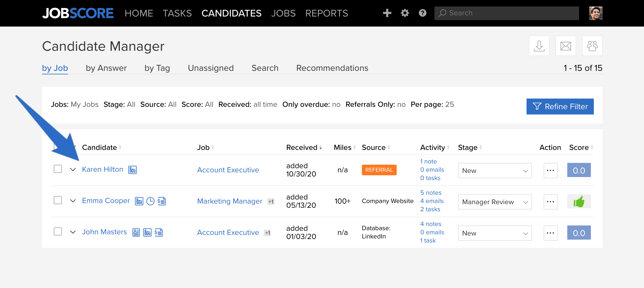
Task: Switch to the Recommendations tab
Action: (x=332, y=68)
